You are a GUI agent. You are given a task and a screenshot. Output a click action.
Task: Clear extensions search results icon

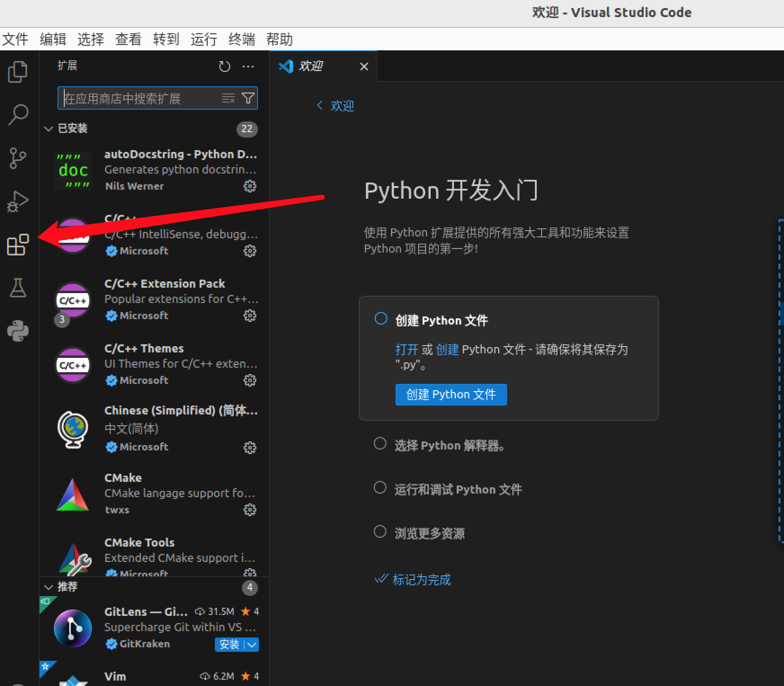228,98
